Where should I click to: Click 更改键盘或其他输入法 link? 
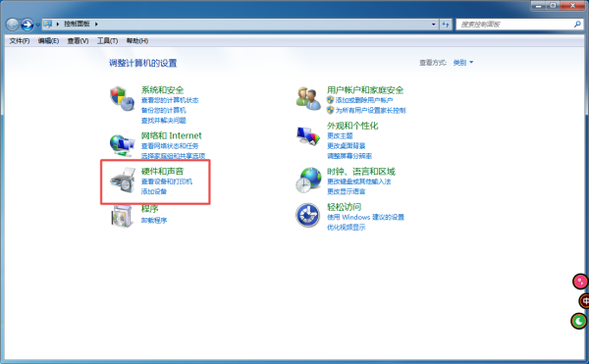click(x=358, y=182)
